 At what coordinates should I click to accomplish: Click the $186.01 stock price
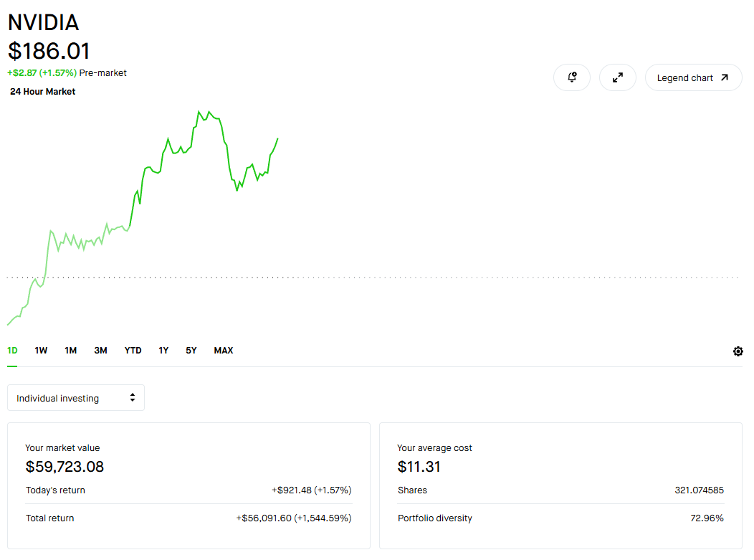[x=49, y=51]
